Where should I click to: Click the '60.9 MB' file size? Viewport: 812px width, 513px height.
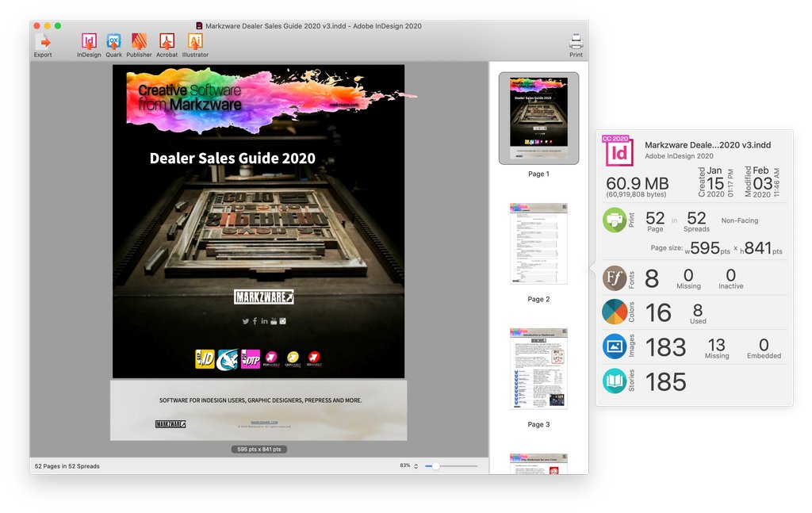pyautogui.click(x=638, y=183)
